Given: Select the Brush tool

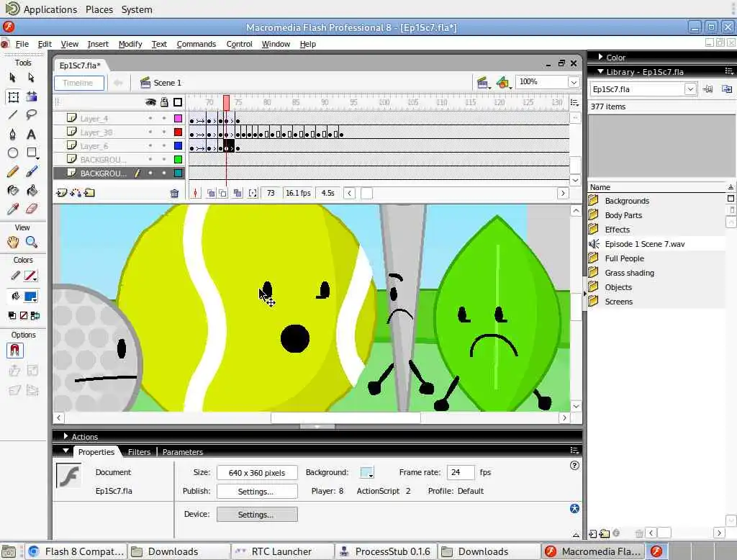Looking at the screenshot, I should tap(32, 171).
